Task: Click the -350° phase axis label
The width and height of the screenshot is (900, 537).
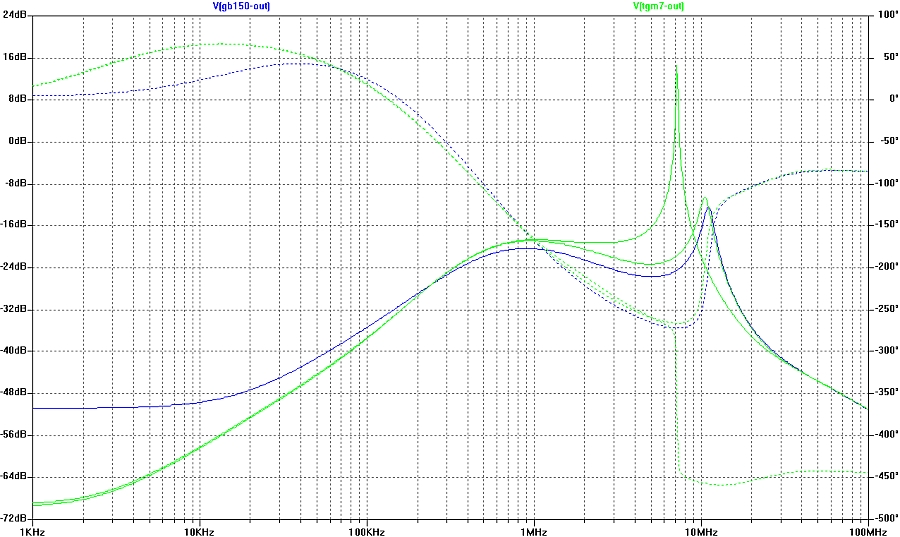Action: point(887,392)
